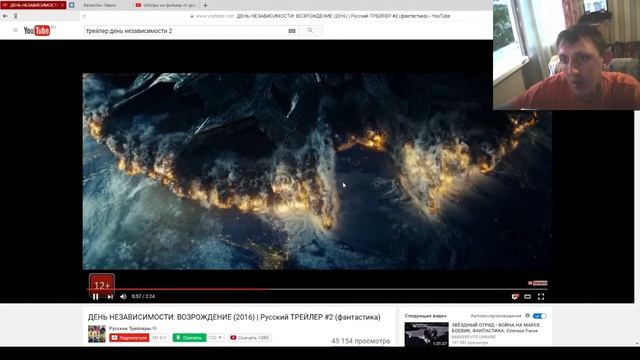This screenshot has width=640, height=360.
Task: Open next video thumbnail Звёздный отряд
Action: point(427,334)
